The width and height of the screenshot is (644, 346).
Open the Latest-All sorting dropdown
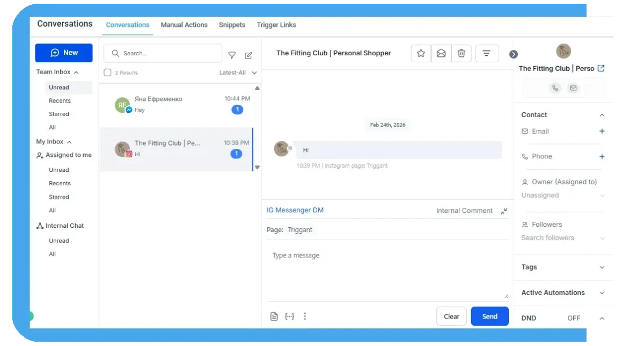coord(238,73)
